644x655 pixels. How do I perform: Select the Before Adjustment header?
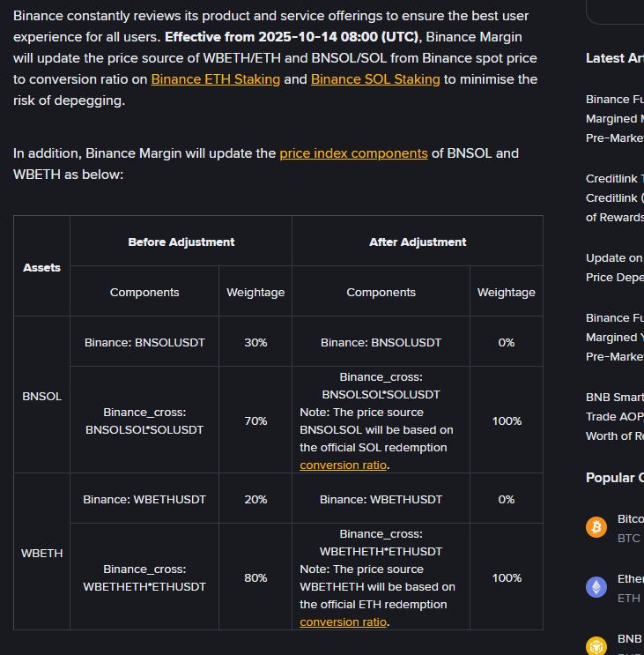coord(181,242)
